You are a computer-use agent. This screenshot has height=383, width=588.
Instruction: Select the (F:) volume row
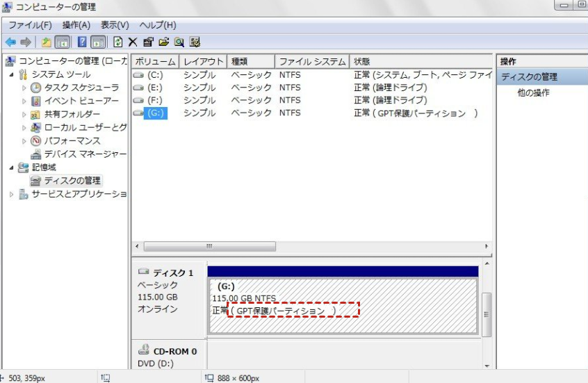pos(312,101)
